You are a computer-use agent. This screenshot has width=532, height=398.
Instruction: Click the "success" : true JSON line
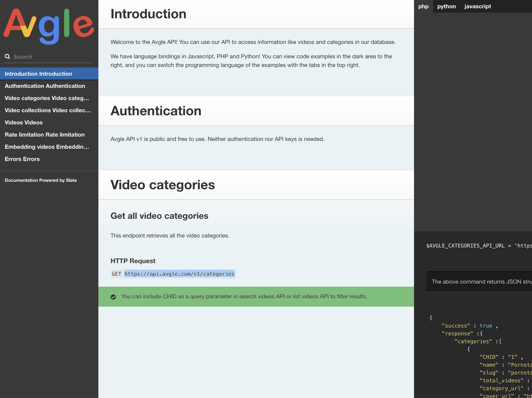pos(470,326)
